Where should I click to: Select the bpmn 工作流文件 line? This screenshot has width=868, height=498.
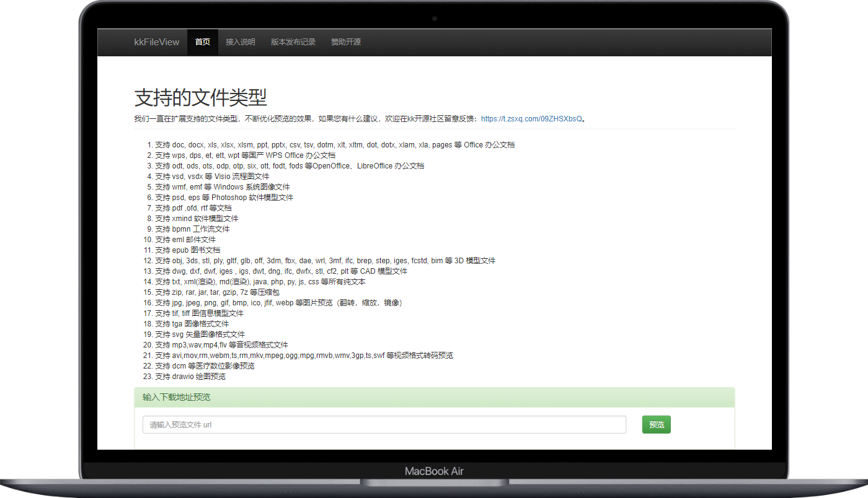tap(192, 229)
